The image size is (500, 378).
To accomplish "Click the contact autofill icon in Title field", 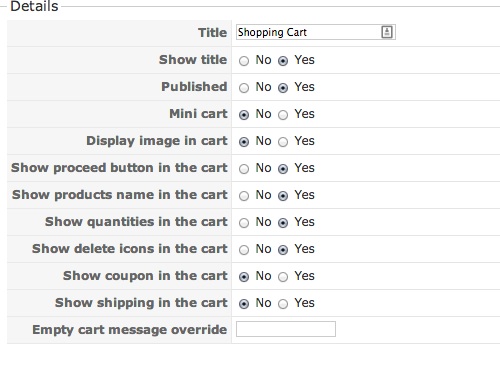I will pyautogui.click(x=387, y=32).
